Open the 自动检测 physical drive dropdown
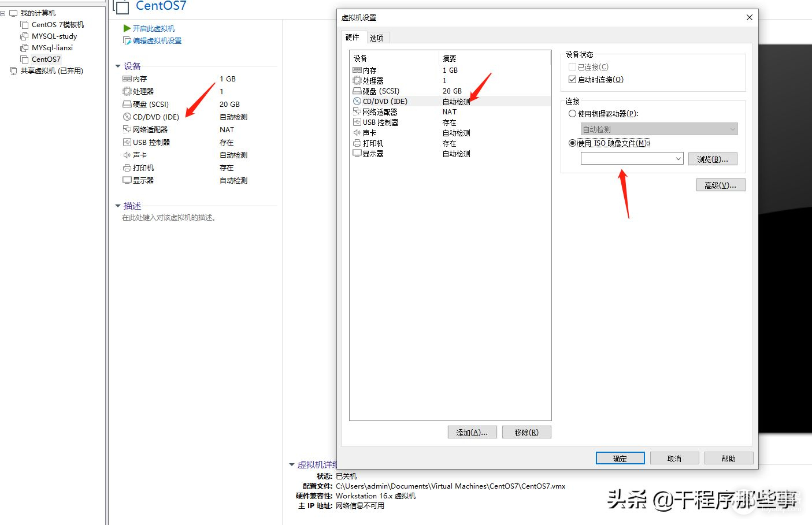812x525 pixels. click(659, 129)
